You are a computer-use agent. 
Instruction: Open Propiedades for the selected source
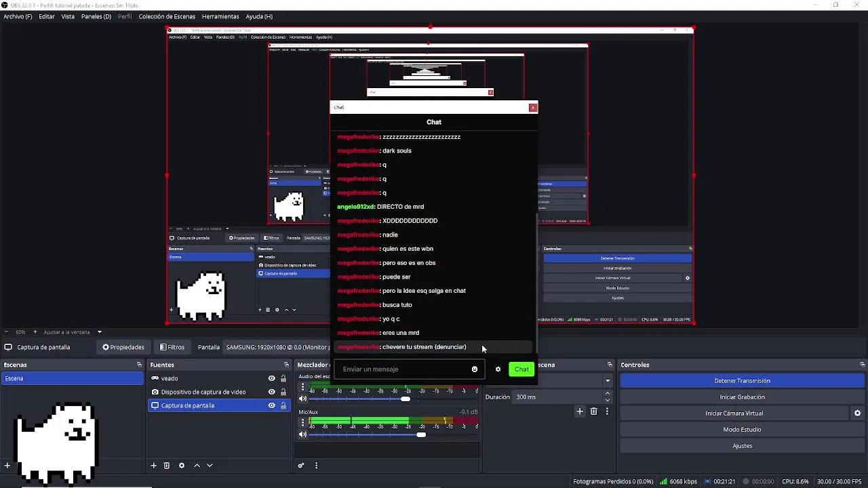[x=123, y=347]
